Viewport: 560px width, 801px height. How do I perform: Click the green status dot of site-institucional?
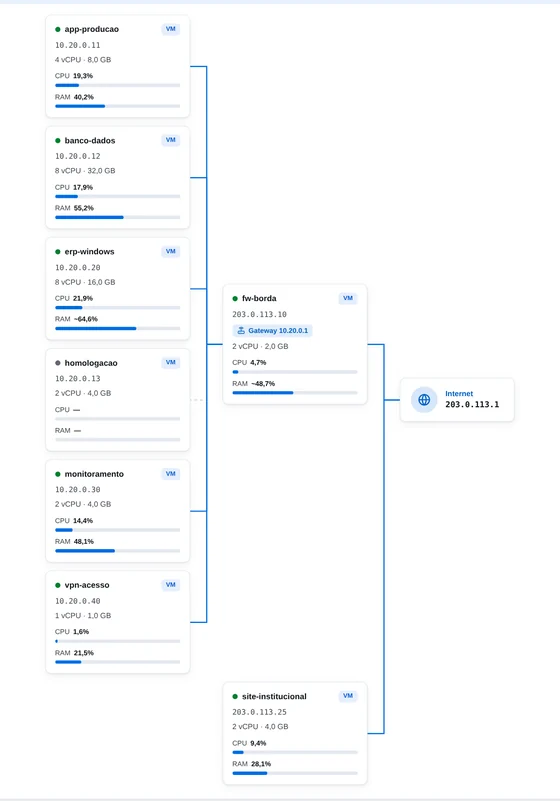click(x=235, y=696)
